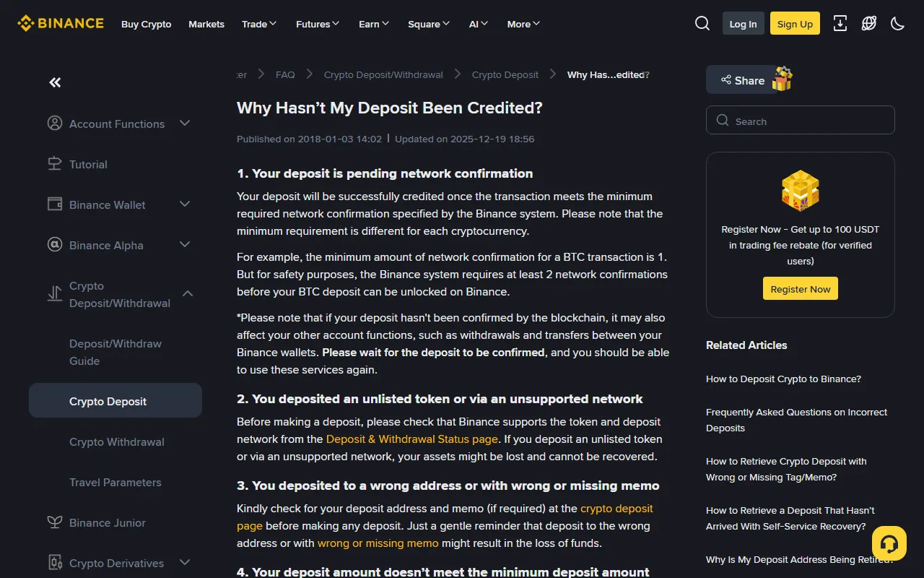
Task: Click the Share button
Action: pyautogui.click(x=741, y=80)
